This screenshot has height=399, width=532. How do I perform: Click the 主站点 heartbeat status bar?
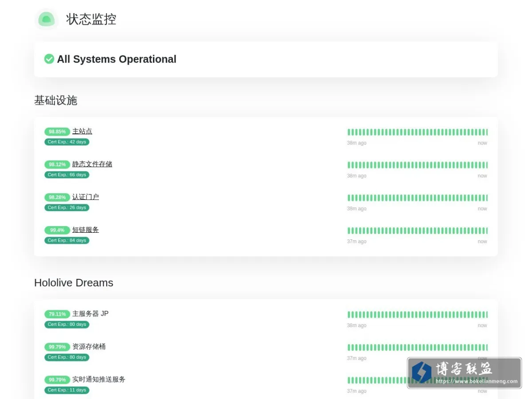click(417, 132)
